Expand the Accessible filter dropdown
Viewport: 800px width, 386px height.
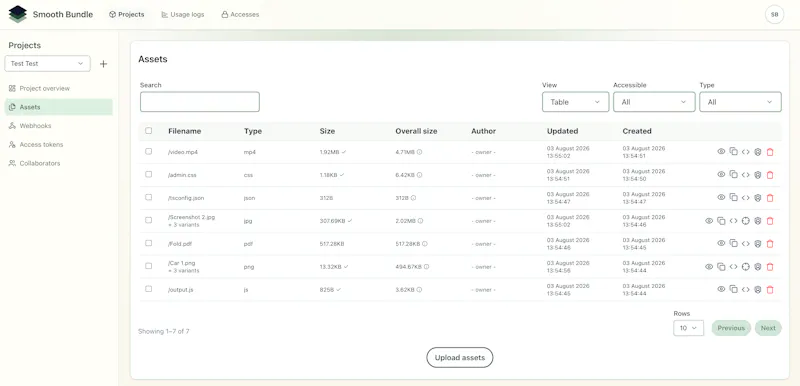click(x=654, y=102)
